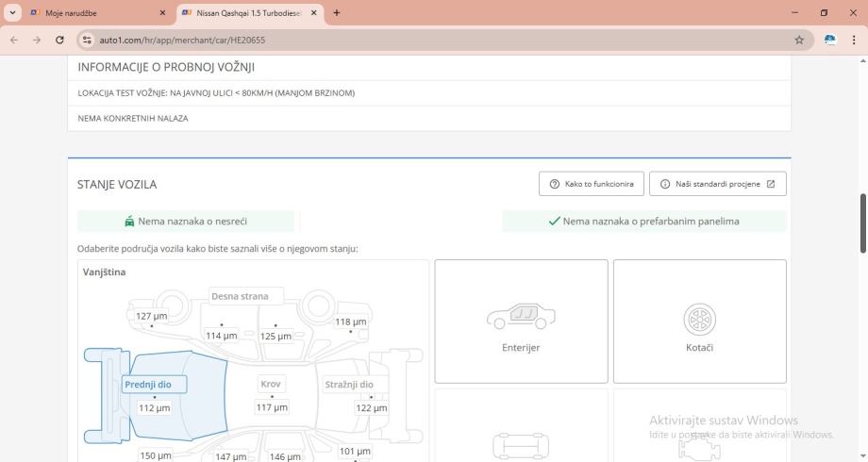Open the tab search dropdown arrow
868x462 pixels.
[12, 12]
